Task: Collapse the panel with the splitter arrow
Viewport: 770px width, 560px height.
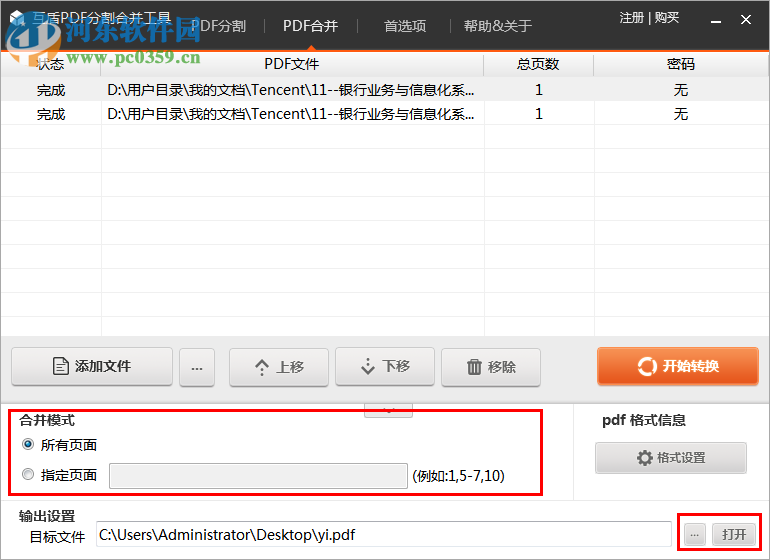Action: pos(388,411)
